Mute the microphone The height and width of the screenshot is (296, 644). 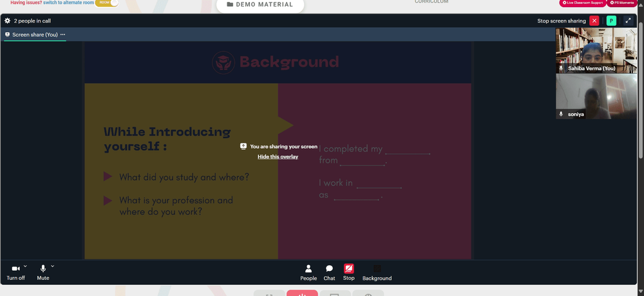[x=43, y=273]
